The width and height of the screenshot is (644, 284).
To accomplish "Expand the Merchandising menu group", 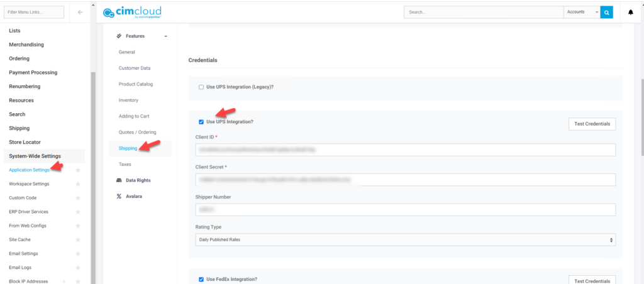I will pos(26,45).
